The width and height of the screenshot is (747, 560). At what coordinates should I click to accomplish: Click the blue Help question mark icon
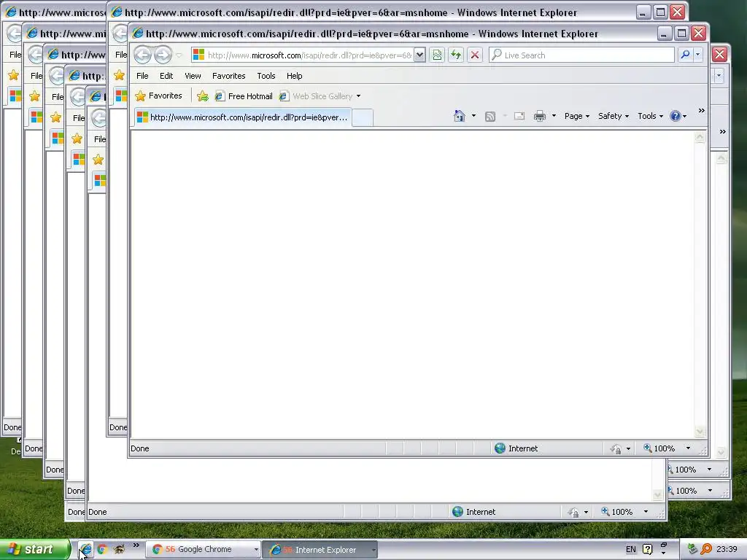(x=676, y=116)
